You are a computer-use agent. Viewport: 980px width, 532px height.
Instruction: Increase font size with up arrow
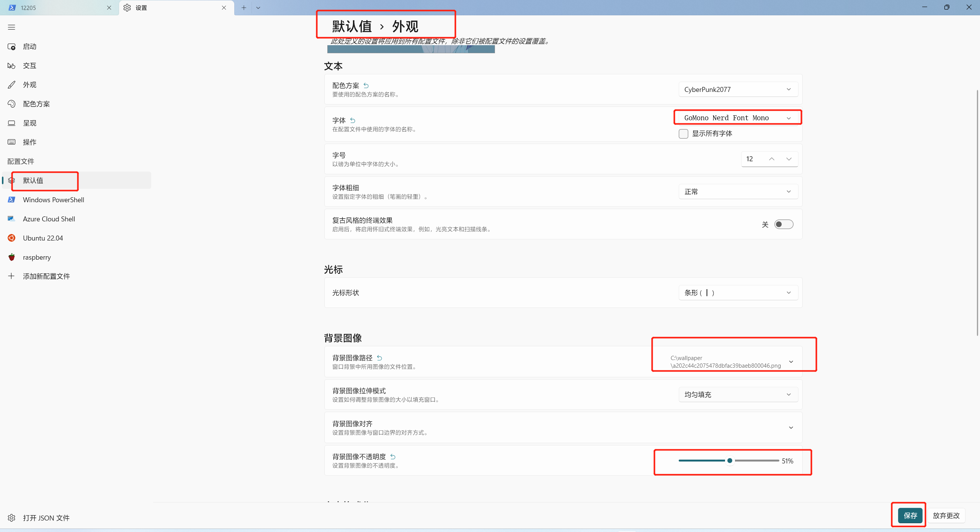coord(771,159)
